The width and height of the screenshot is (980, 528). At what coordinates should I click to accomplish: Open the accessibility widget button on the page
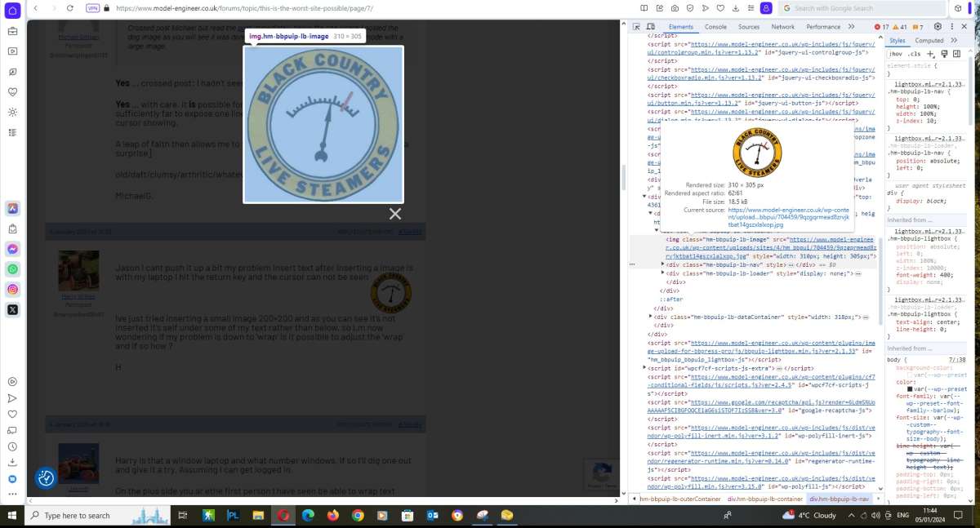coord(46,478)
